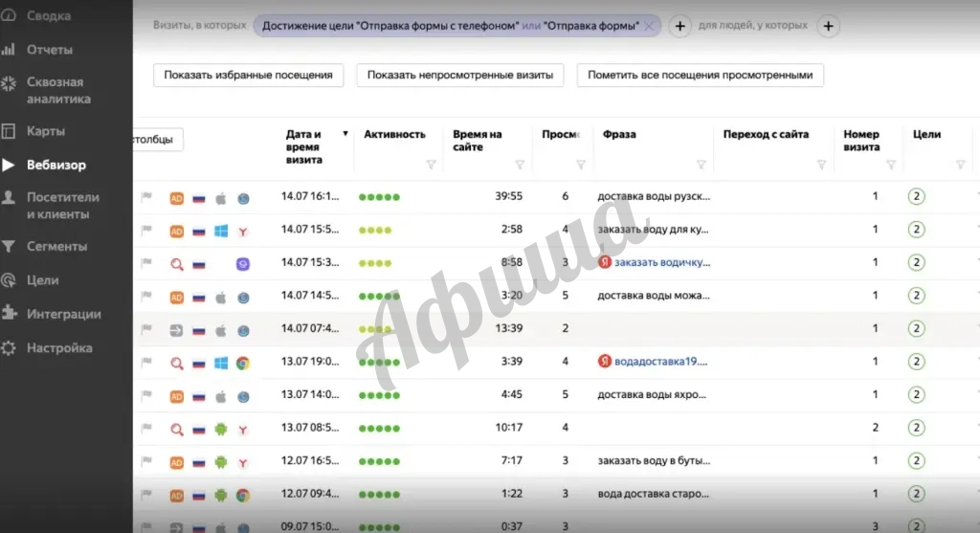Viewport: 980px width, 533px height.
Task: Toggle favorite flag on 14.07 15:5 visit row
Action: click(x=147, y=231)
